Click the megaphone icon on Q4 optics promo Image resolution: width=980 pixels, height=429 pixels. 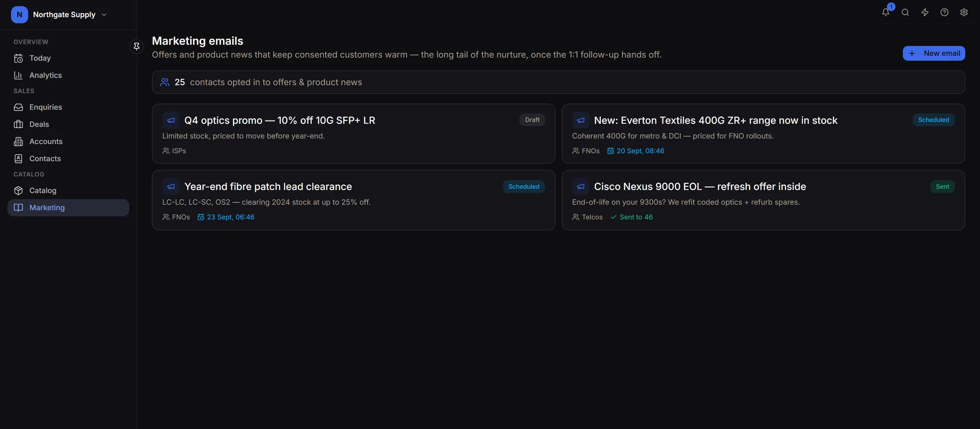[x=171, y=120]
